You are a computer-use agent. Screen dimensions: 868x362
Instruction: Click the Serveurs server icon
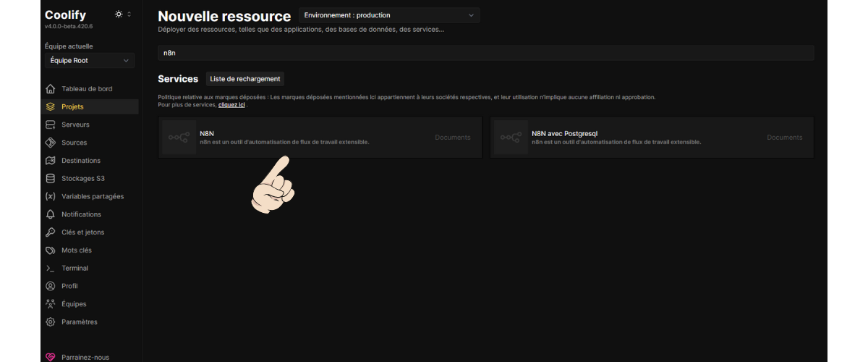[50, 125]
